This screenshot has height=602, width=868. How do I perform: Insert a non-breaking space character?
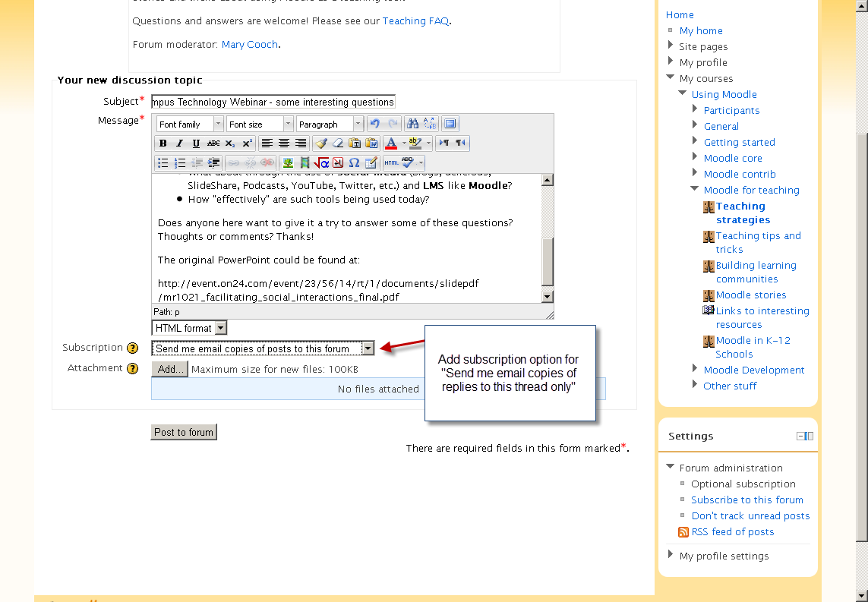(x=338, y=162)
